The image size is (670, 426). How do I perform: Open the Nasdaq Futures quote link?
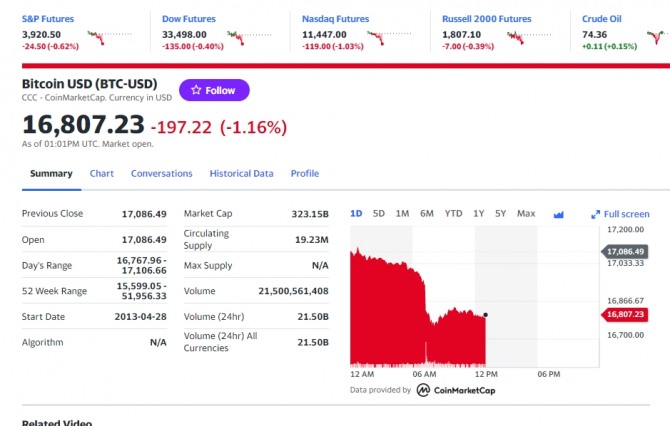point(335,19)
